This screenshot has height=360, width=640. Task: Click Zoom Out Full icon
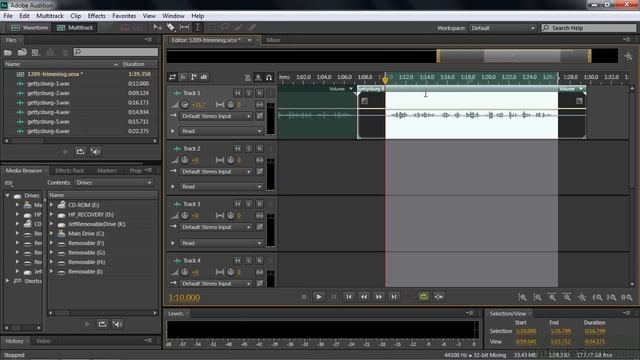tap(582, 297)
